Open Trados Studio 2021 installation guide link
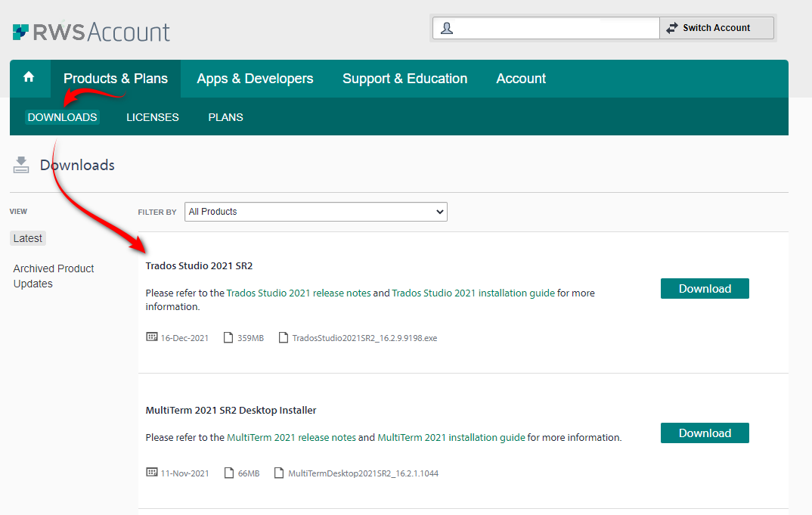This screenshot has width=812, height=515. coord(473,293)
